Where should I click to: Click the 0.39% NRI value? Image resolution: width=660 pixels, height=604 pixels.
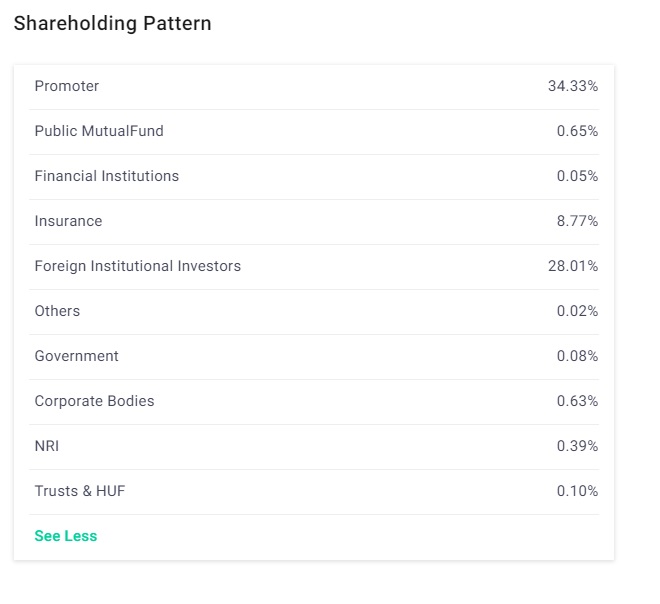click(x=577, y=446)
